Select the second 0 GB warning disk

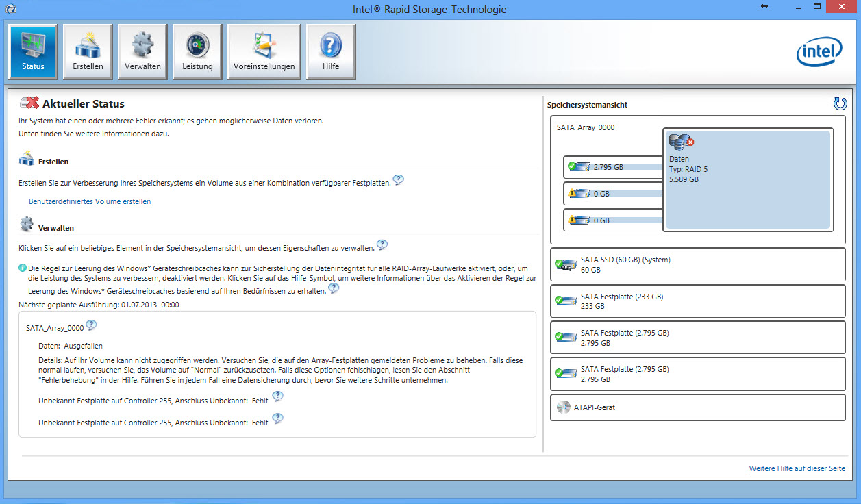(x=613, y=220)
